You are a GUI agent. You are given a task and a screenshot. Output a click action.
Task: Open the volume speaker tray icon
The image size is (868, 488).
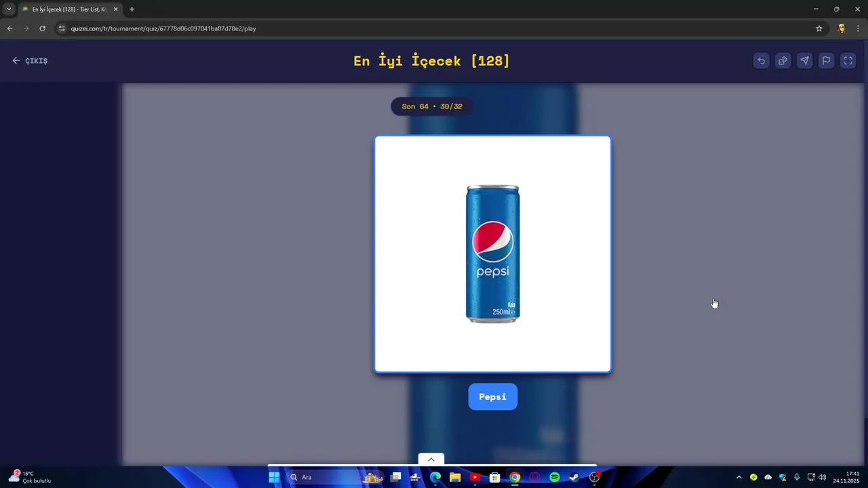[x=823, y=477]
